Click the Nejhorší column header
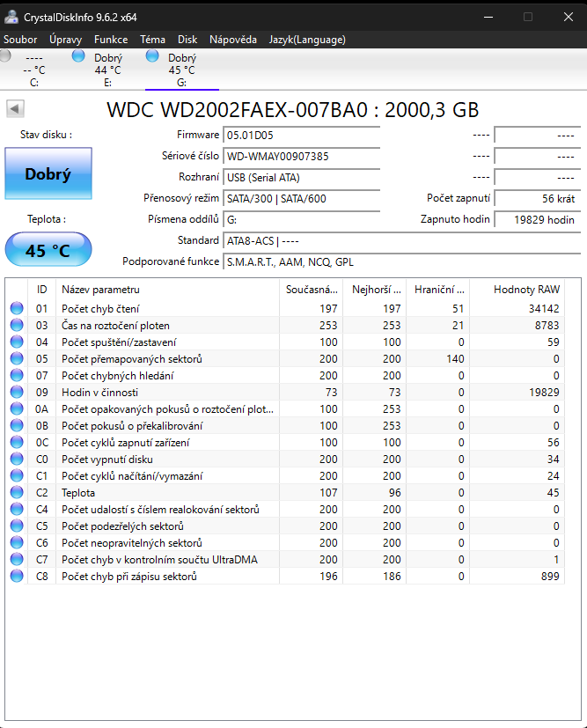Viewport: 587px width, 728px height. click(x=375, y=290)
